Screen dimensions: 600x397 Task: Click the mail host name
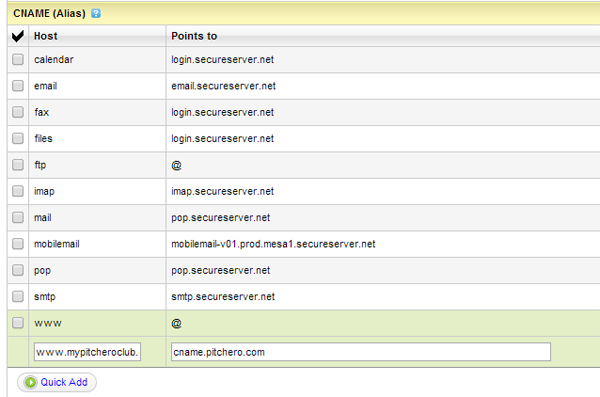point(43,217)
